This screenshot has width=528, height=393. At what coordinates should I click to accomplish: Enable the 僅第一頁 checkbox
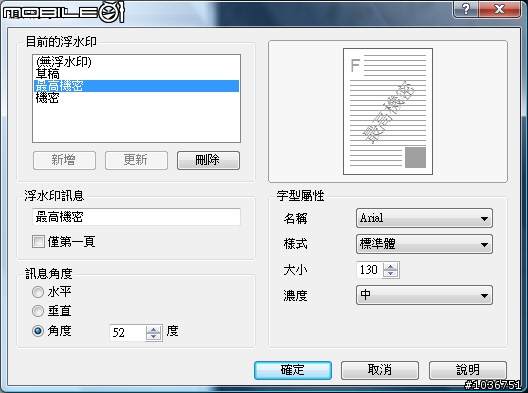point(38,241)
